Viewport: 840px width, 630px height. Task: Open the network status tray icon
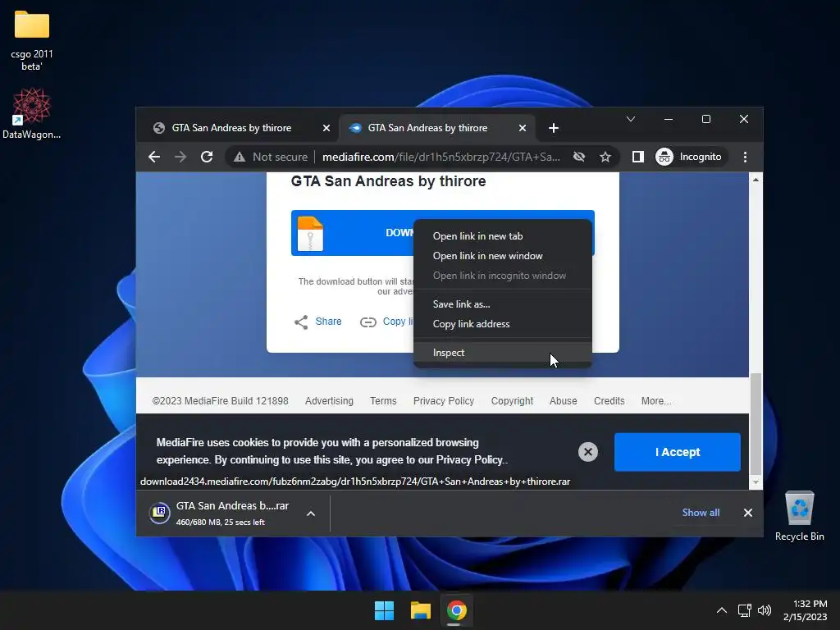point(744,610)
